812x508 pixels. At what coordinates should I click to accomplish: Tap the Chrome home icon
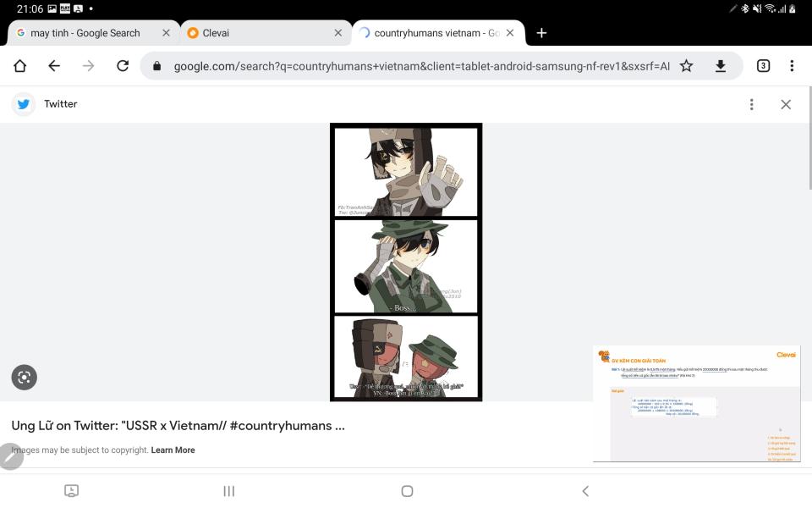(x=19, y=66)
